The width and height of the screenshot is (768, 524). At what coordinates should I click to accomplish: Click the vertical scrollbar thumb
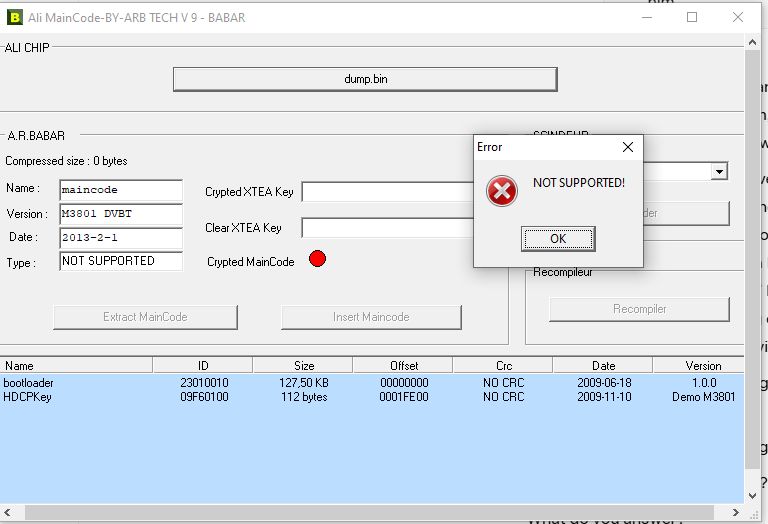click(x=752, y=259)
